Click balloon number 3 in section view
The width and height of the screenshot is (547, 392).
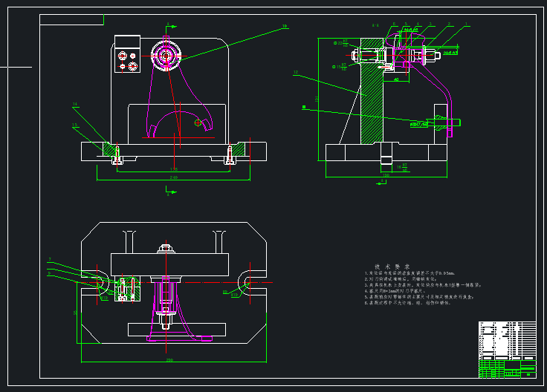[430, 24]
